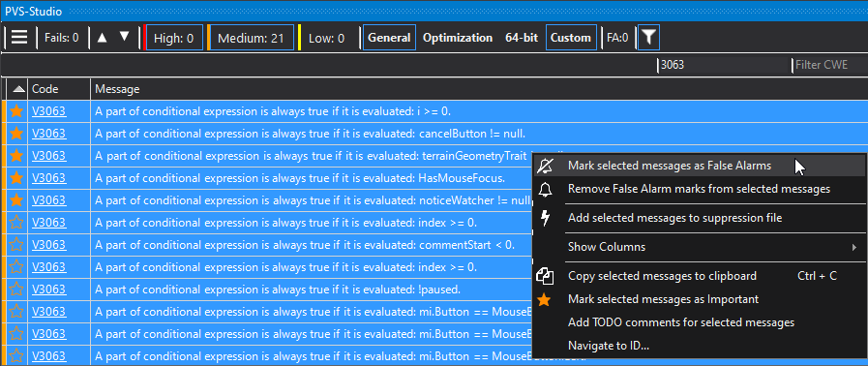Open V3063 link on the commentStart row
This screenshot has height=366, width=868.
[x=48, y=245]
